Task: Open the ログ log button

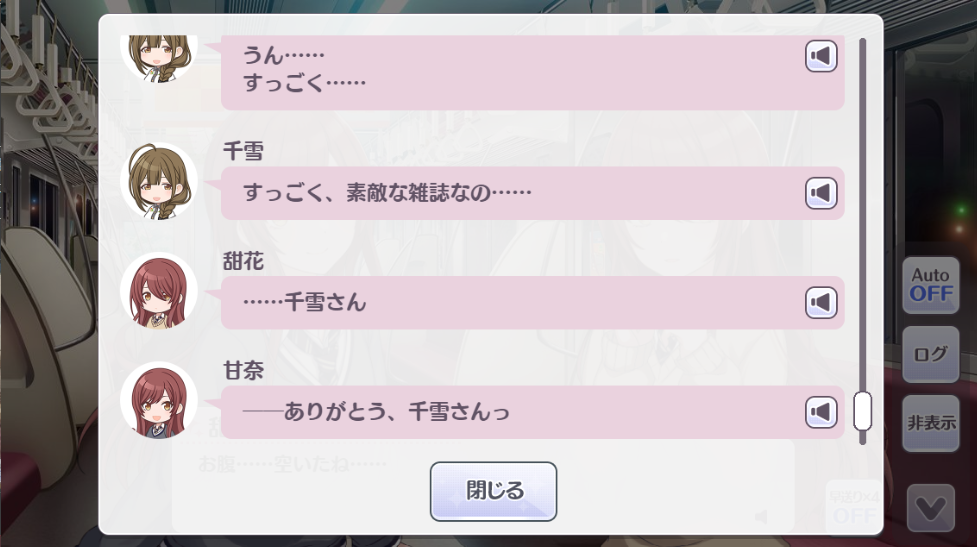Action: [x=930, y=354]
